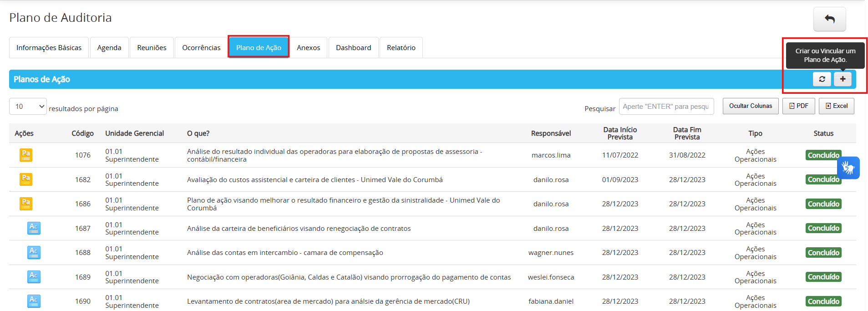Sort by the Código column header
The height and width of the screenshot is (311, 868).
click(82, 133)
